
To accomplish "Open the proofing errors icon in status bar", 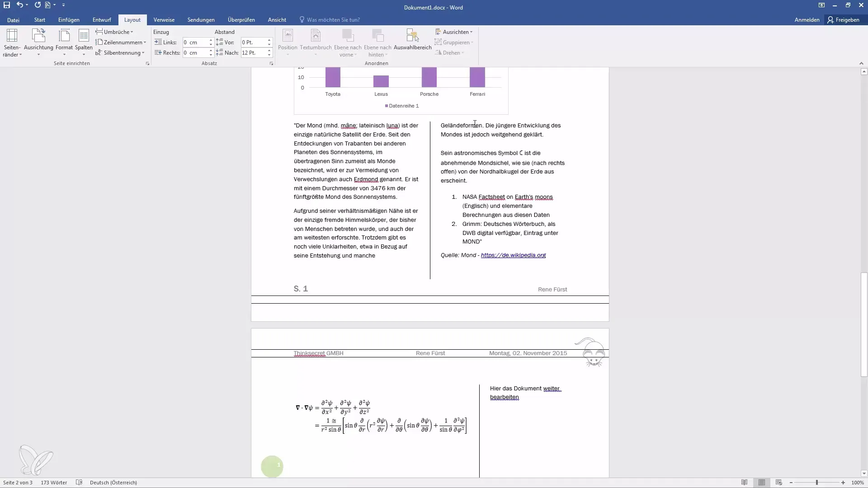I will coord(79,483).
